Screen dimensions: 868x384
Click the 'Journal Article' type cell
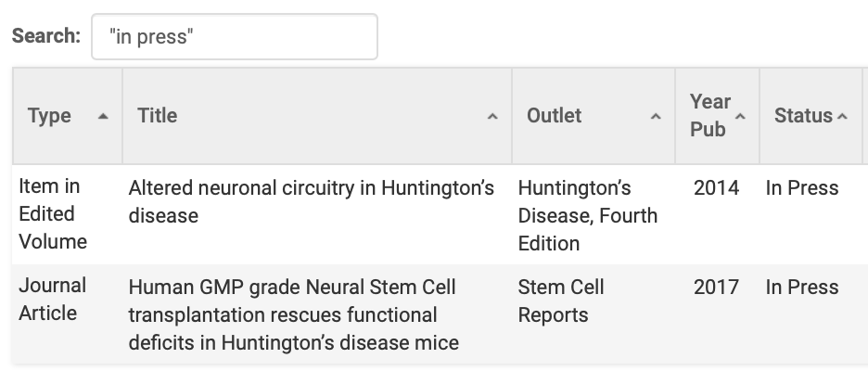(52, 300)
